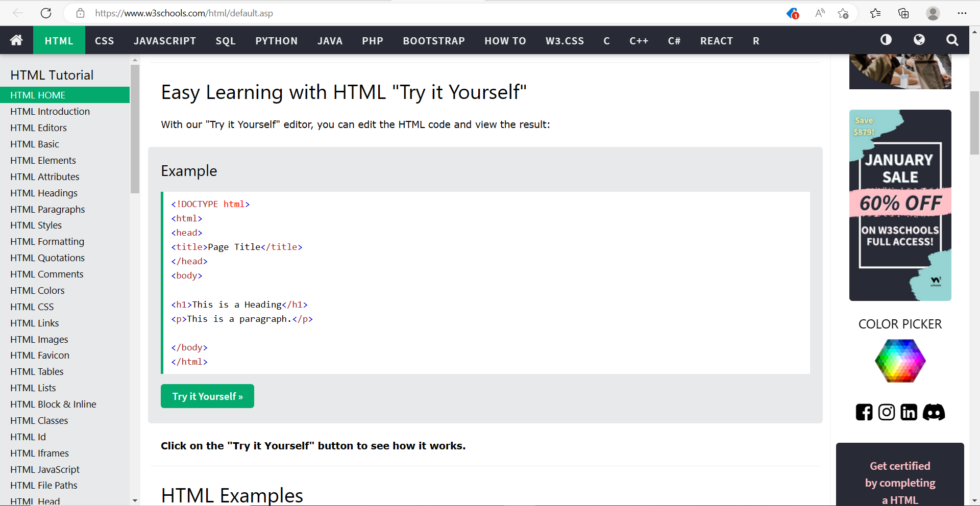The width and height of the screenshot is (980, 506).
Task: Open browser Settings and more menu
Action: pos(962,13)
